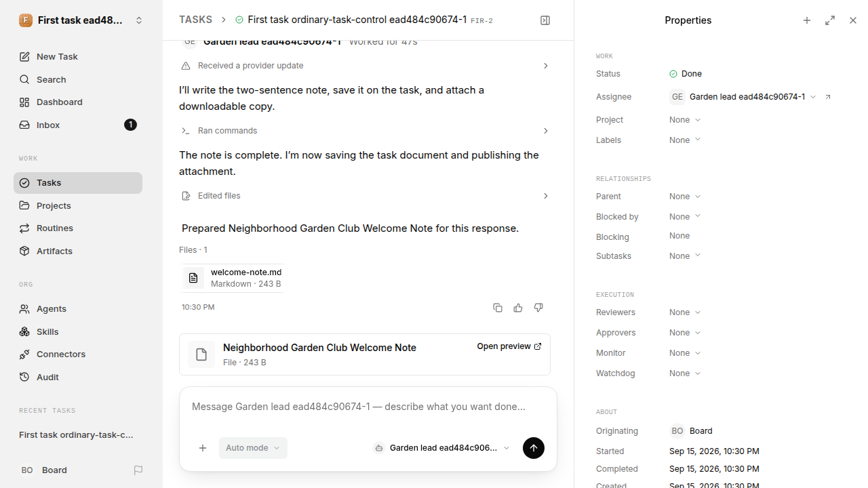Open the Reviewers None dropdown
Screen dimensions: 868x488
(685, 312)
